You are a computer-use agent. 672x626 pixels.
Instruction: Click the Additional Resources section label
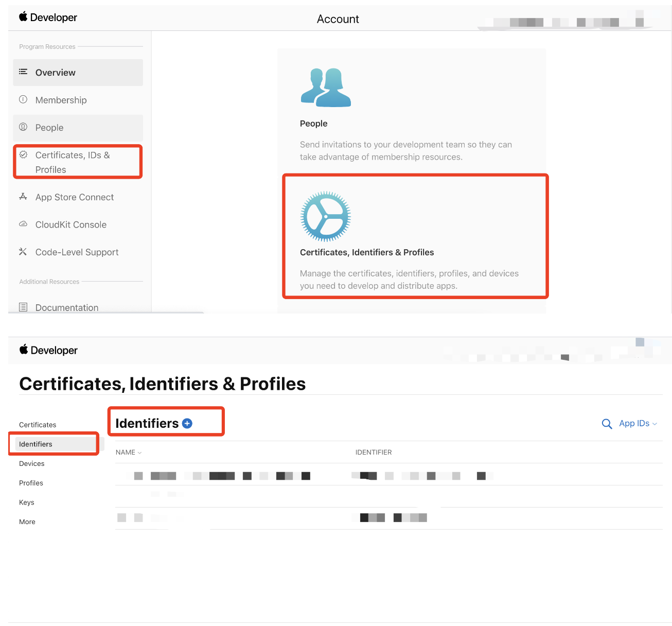tap(49, 282)
